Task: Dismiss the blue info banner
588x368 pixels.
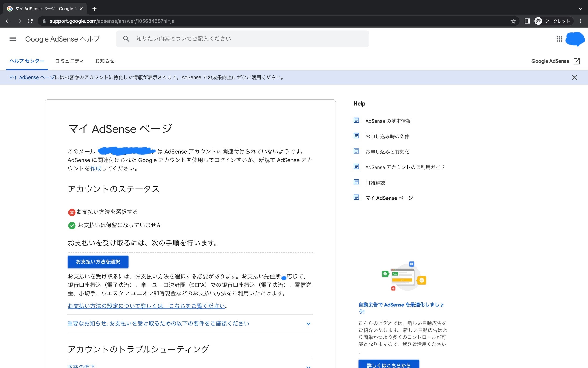Action: point(574,77)
